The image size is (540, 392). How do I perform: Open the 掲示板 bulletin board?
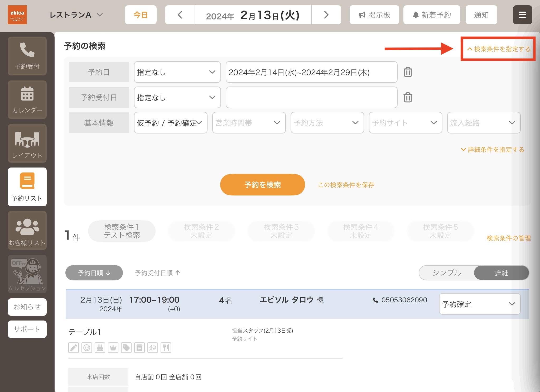pos(374,15)
